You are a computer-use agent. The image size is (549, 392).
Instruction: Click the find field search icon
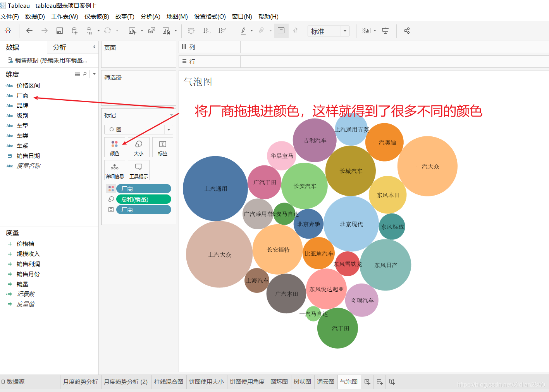tap(85, 74)
